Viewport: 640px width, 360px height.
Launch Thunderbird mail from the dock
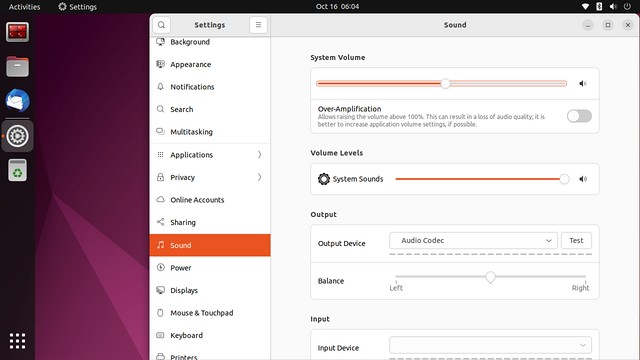coord(17,101)
